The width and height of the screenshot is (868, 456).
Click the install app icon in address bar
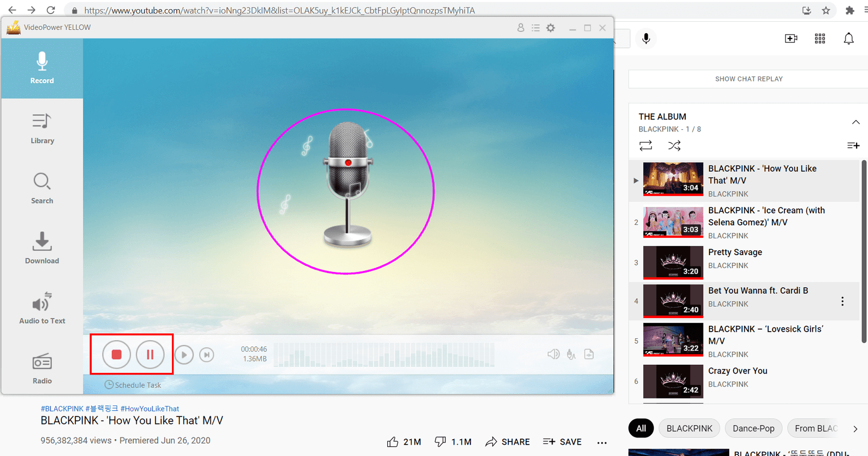click(x=807, y=10)
